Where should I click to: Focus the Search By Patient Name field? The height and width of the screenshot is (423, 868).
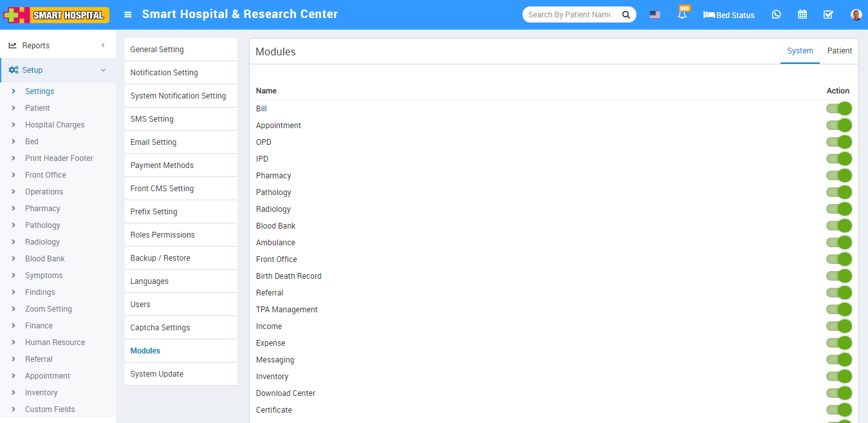[x=569, y=15]
